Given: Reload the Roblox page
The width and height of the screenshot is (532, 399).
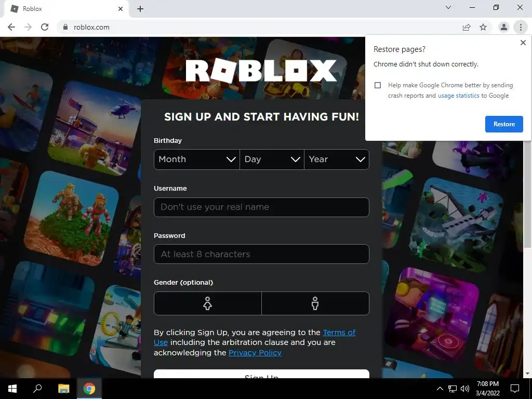Looking at the screenshot, I should (45, 27).
